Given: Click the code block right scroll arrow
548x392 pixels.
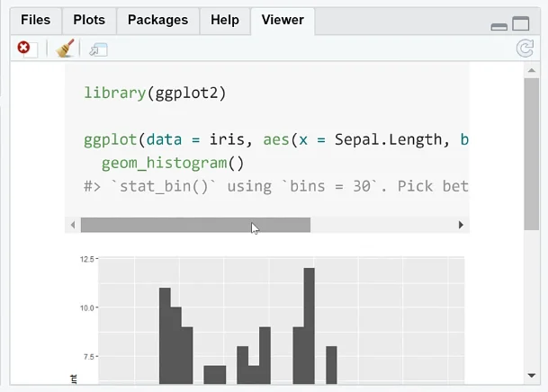Looking at the screenshot, I should (x=461, y=225).
